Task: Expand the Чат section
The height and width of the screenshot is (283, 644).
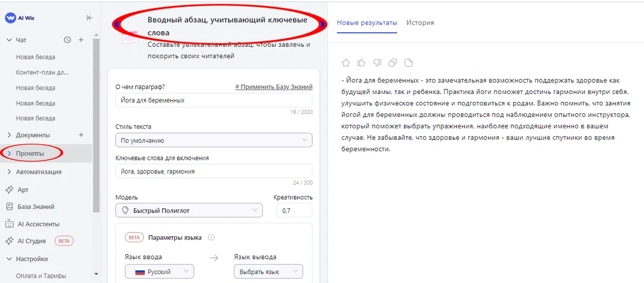Action: [x=9, y=40]
